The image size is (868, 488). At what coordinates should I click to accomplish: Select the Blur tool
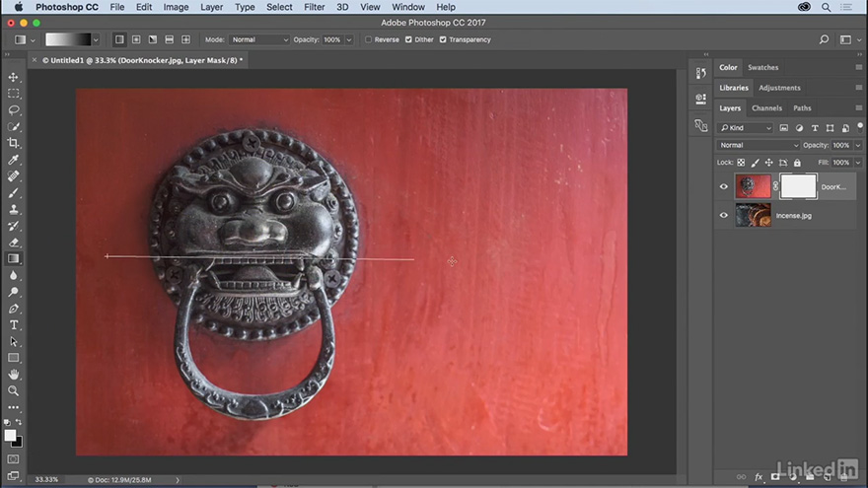[x=13, y=275]
